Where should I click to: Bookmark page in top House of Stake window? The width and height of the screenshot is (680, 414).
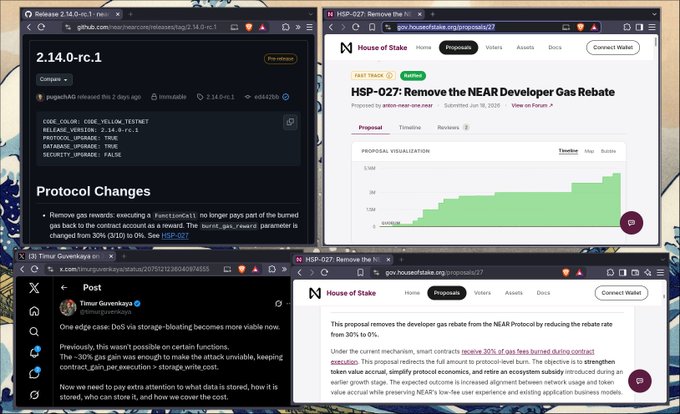tap(372, 27)
